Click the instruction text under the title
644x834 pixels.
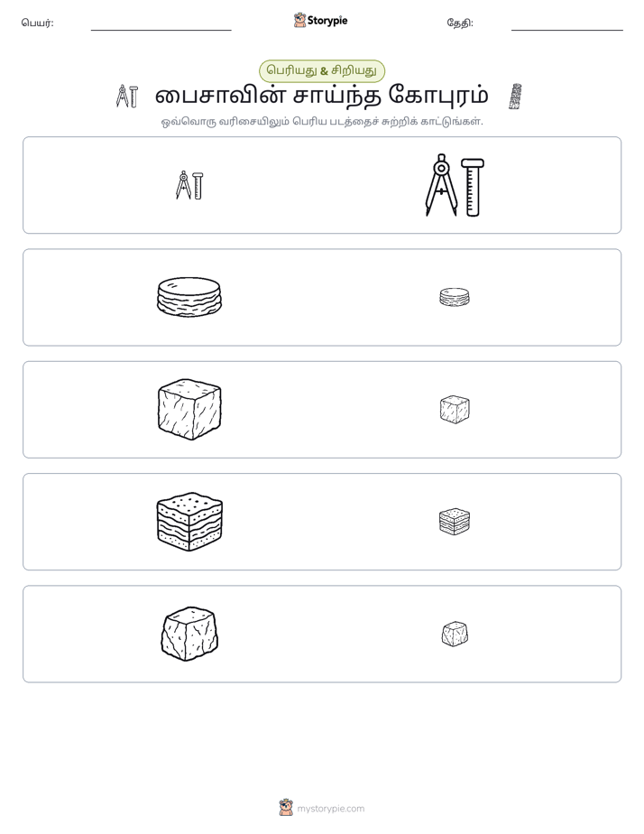tap(322, 121)
